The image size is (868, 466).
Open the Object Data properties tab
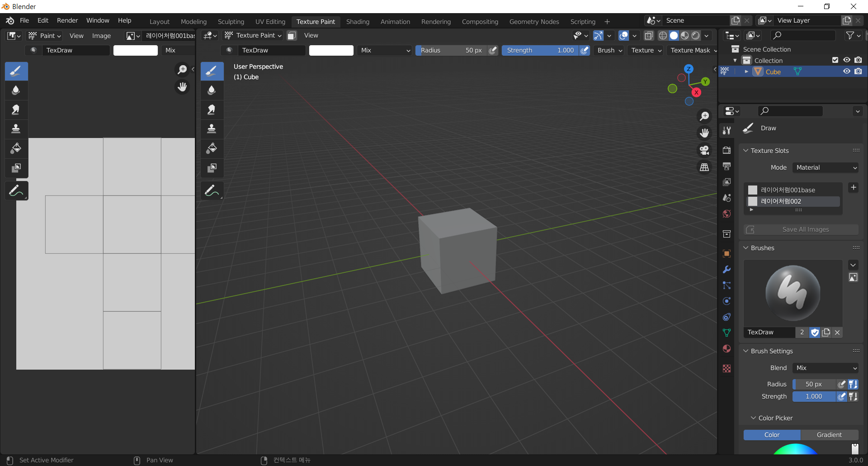coord(726,333)
